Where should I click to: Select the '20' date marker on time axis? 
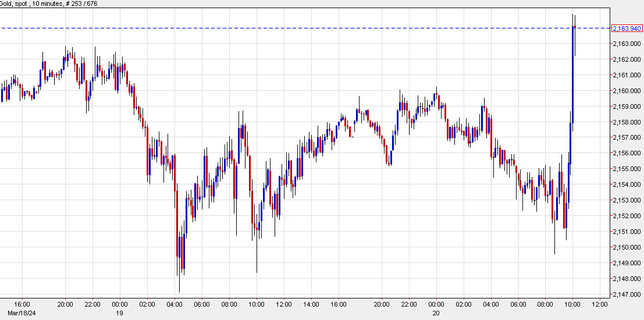pos(436,312)
